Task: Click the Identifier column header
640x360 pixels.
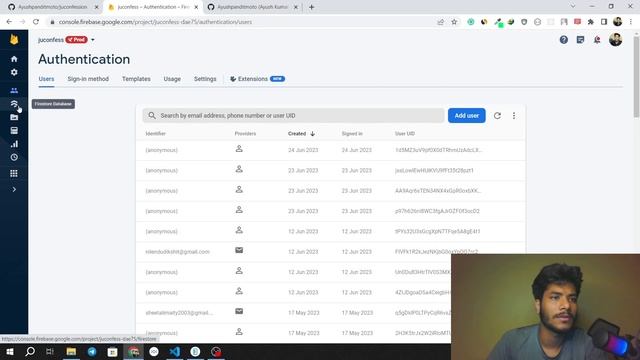Action: [x=156, y=133]
